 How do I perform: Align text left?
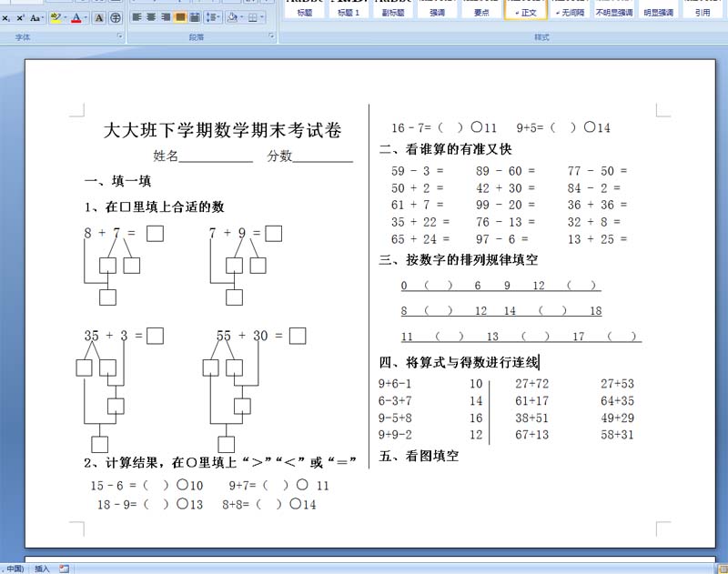[136, 17]
